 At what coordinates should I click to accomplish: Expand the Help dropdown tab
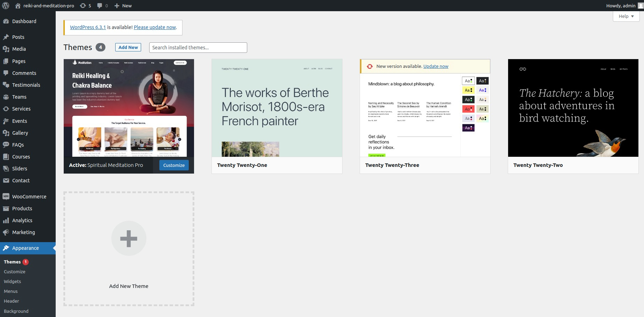click(x=626, y=16)
